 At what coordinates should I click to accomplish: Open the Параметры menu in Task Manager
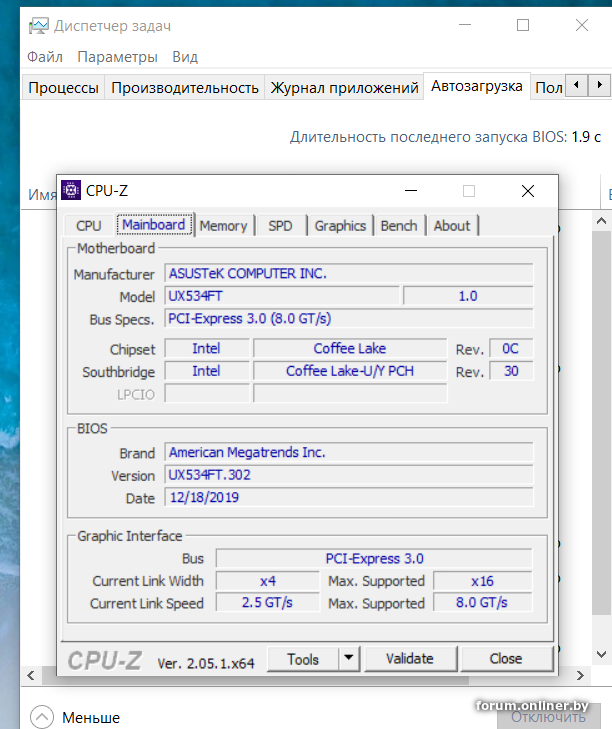pyautogui.click(x=117, y=57)
